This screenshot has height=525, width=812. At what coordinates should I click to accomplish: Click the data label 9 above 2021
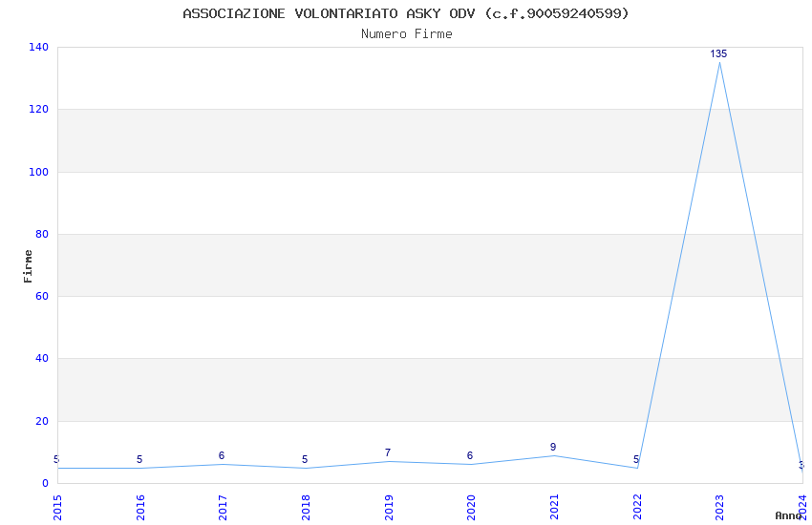coord(553,447)
